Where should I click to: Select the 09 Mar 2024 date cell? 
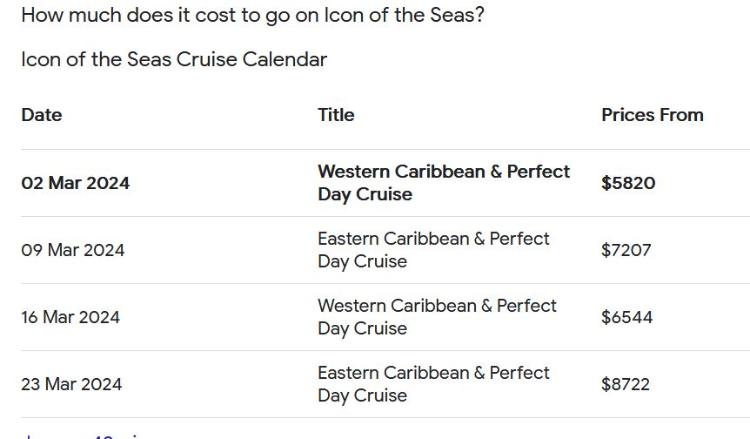(x=73, y=250)
